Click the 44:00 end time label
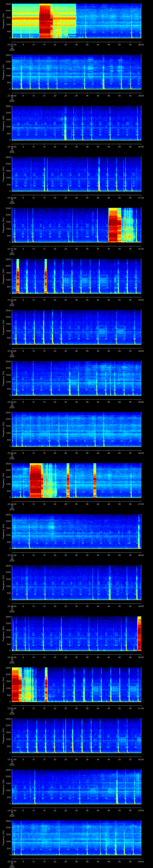Image resolution: width=153 pixels, height=868 pixels. [141, 351]
